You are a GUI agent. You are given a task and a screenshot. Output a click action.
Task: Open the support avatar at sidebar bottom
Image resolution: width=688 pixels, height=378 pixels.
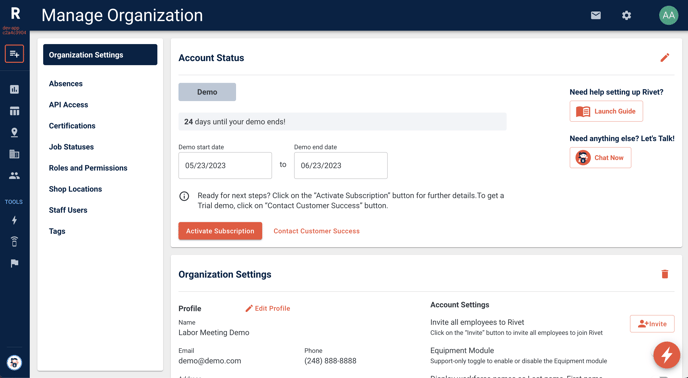pyautogui.click(x=14, y=363)
